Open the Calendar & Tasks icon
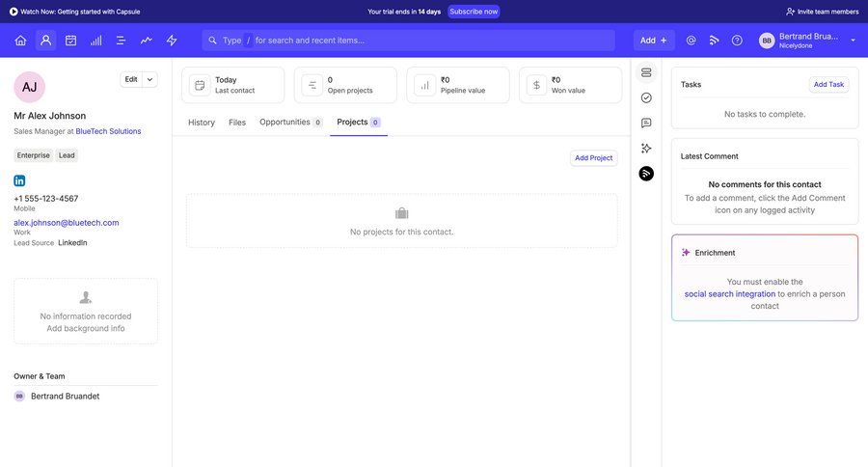This screenshot has width=868, height=467. pos(70,41)
